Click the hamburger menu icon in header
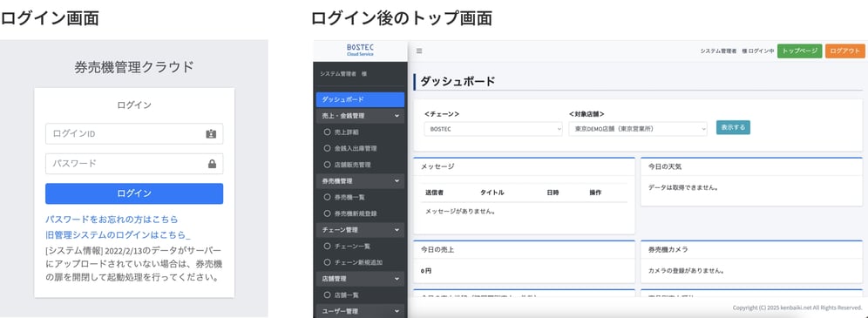The width and height of the screenshot is (868, 318). pos(419,51)
